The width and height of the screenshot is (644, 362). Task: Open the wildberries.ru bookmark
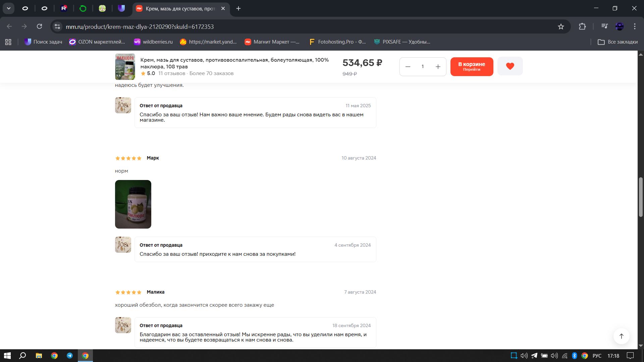153,42
